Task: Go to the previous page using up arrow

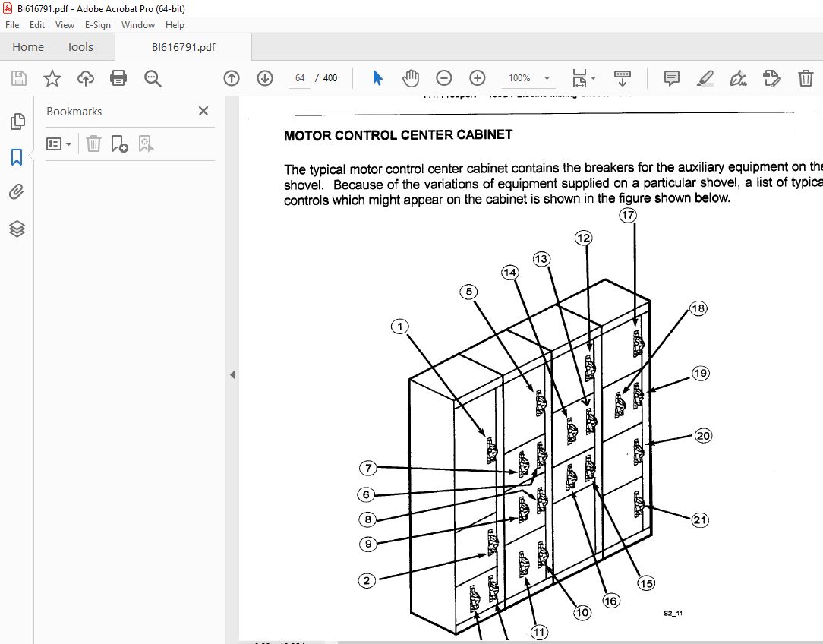Action: coord(232,78)
